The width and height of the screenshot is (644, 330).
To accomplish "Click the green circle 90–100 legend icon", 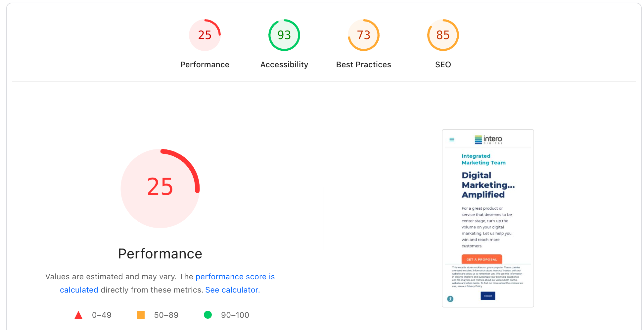I will click(208, 315).
